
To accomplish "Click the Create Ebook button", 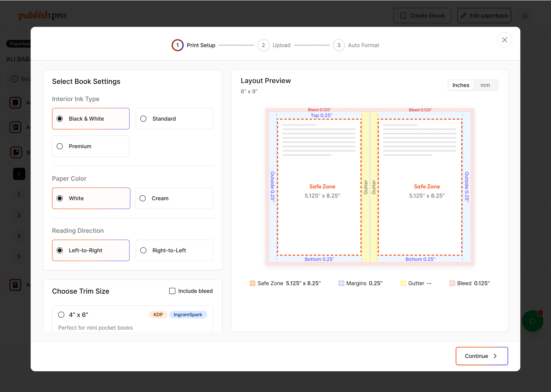I will (x=422, y=16).
